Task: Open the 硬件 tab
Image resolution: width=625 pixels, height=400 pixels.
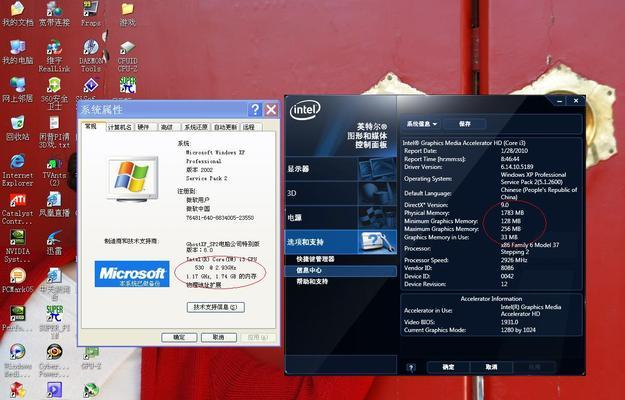Action: pos(143,127)
